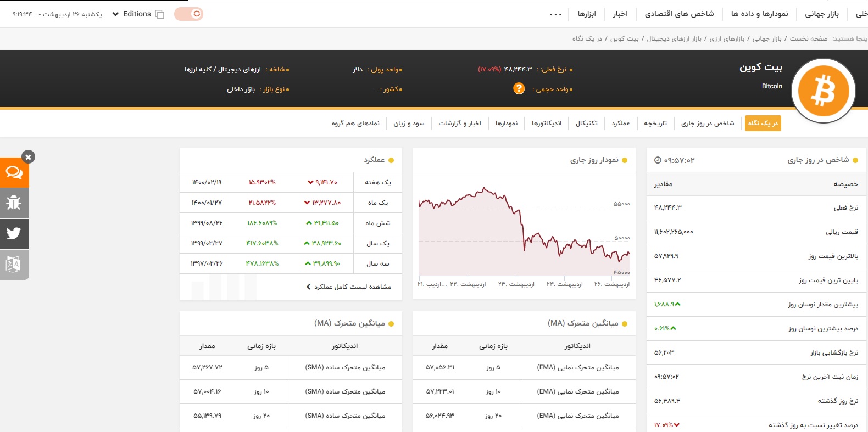The image size is (868, 432).
Task: Click the copy icon beside Editions
Action: tap(160, 14)
